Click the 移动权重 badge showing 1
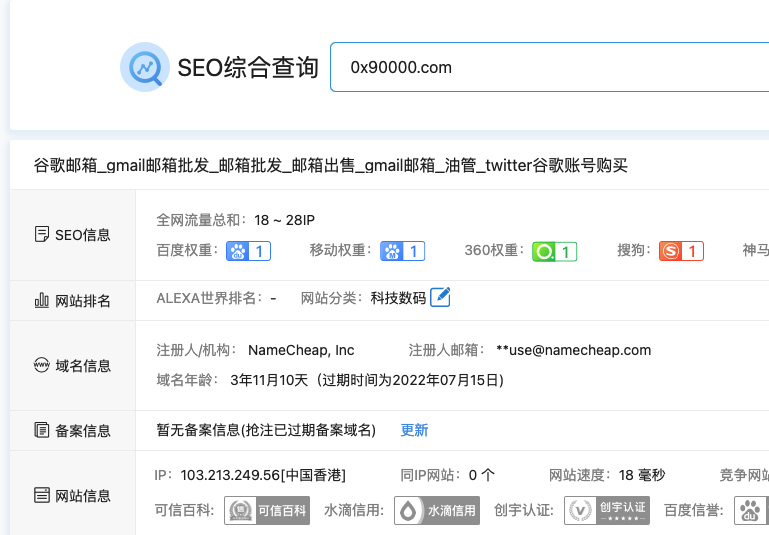This screenshot has width=769, height=535. coord(402,251)
